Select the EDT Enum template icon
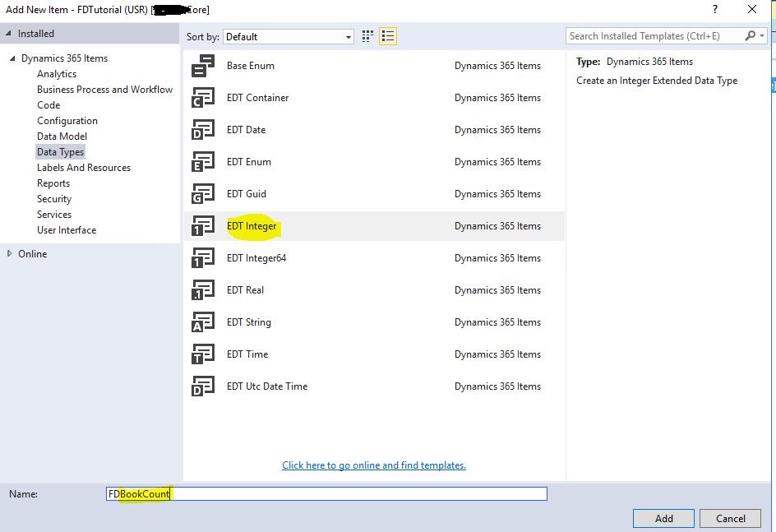 [203, 162]
